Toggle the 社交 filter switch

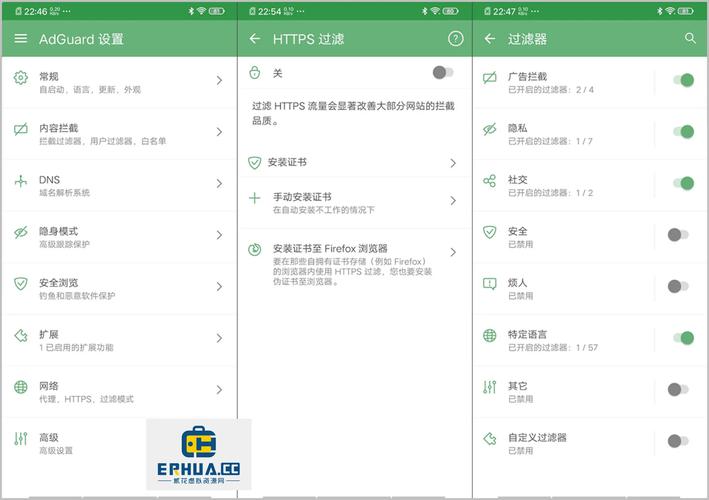[683, 183]
